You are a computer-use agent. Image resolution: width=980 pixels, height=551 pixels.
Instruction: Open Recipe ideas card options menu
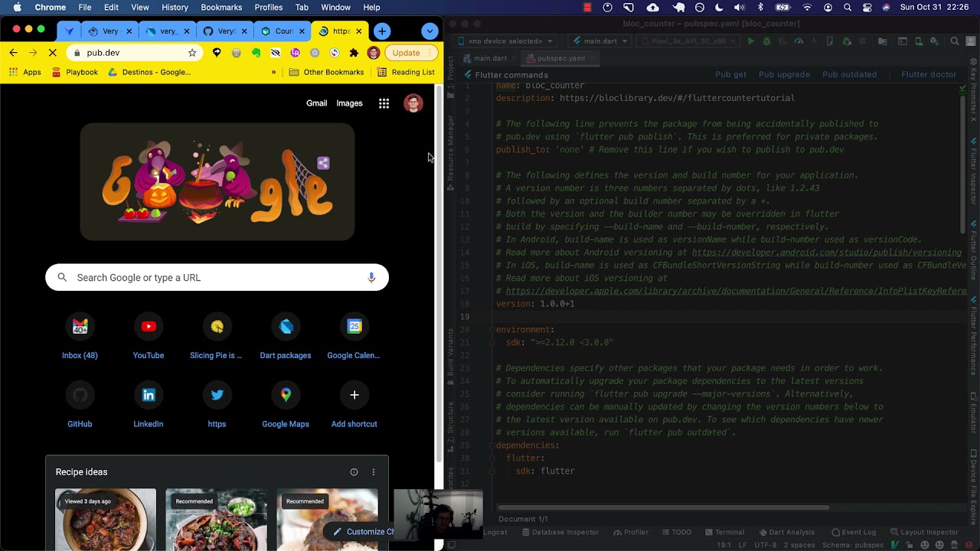[x=374, y=472]
